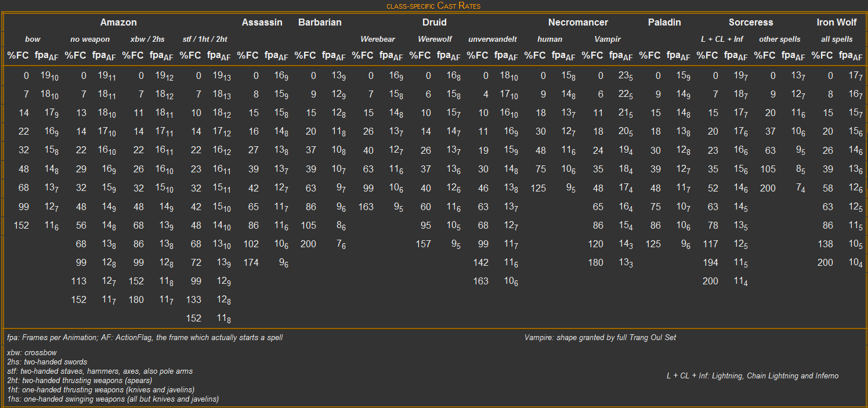Screen dimensions: 868x408
Task: Click the Vampire Trang Oul Set note
Action: point(600,337)
